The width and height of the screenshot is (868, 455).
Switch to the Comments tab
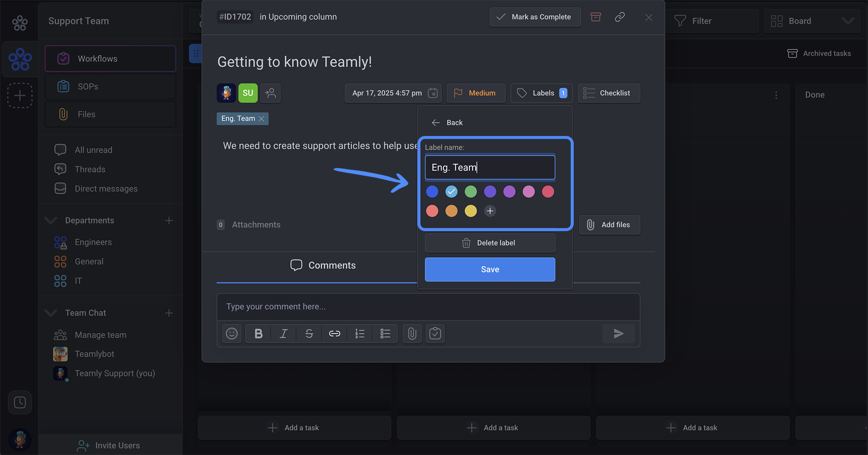point(323,265)
